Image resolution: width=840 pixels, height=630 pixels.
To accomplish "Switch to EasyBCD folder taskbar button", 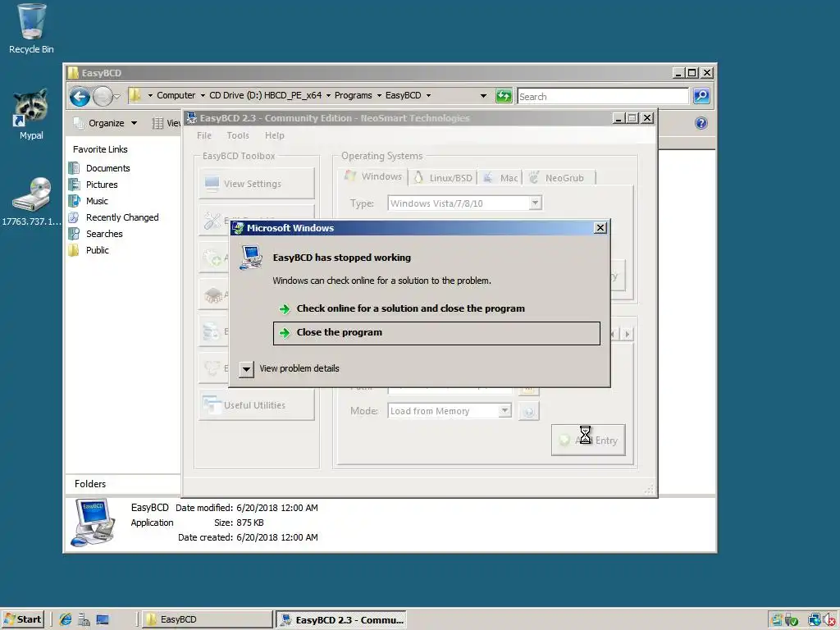I will point(208,619).
